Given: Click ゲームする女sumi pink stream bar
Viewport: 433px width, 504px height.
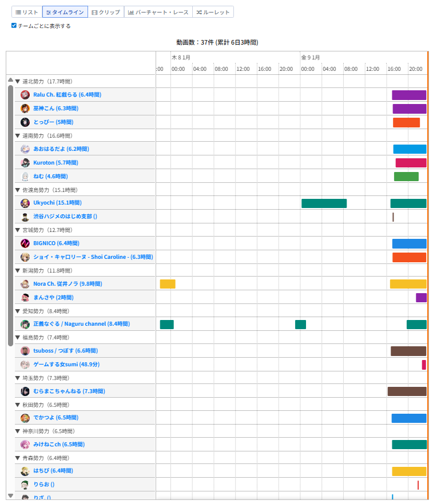Looking at the screenshot, I should coord(424,365).
